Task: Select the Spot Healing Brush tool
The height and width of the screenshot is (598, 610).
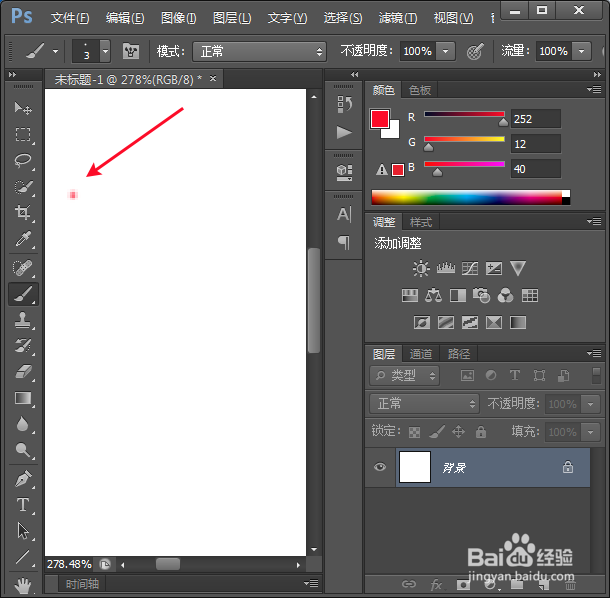Action: point(23,268)
